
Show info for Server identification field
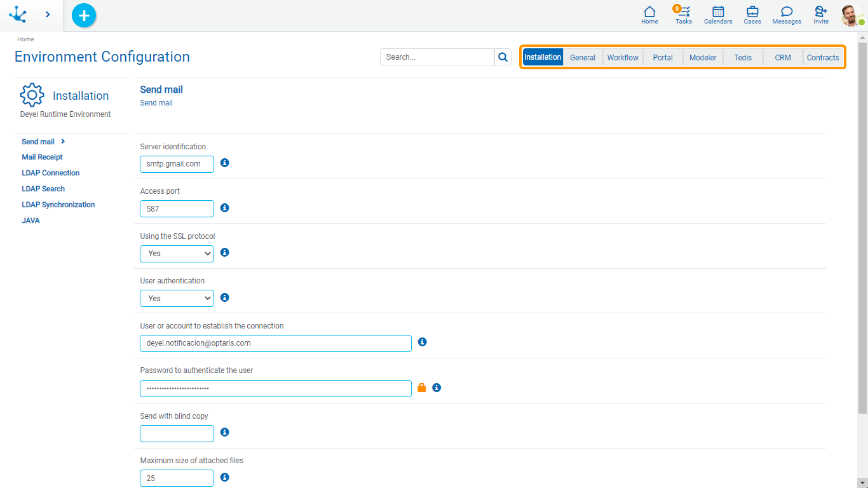pyautogui.click(x=225, y=163)
